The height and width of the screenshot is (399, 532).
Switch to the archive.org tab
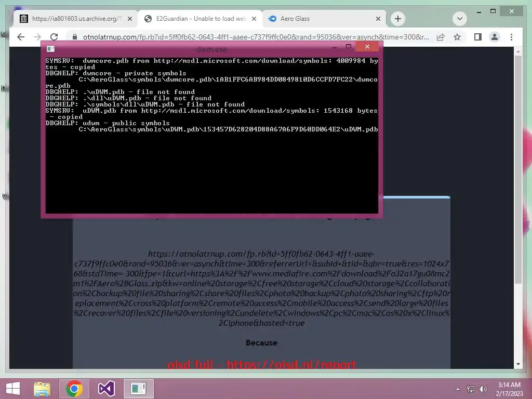click(75, 19)
